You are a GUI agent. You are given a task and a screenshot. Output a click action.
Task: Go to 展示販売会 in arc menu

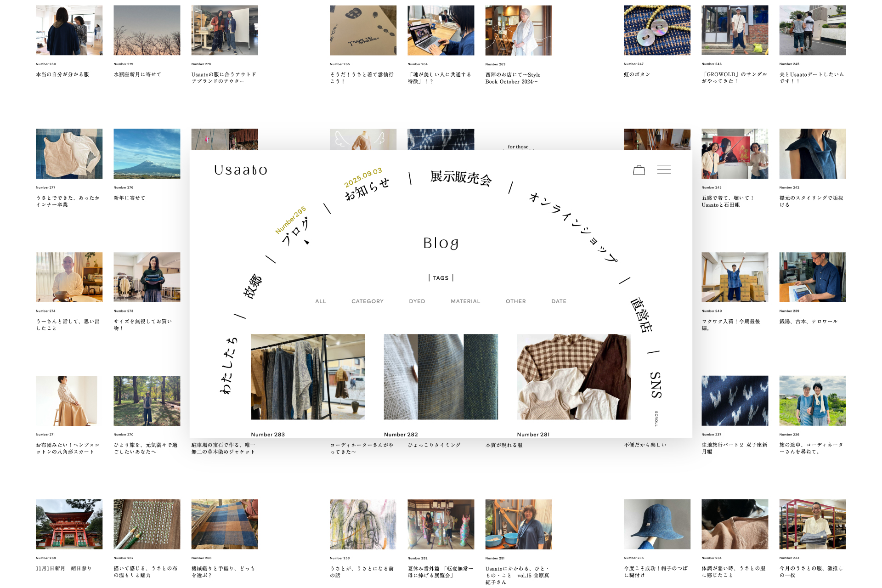(x=461, y=178)
